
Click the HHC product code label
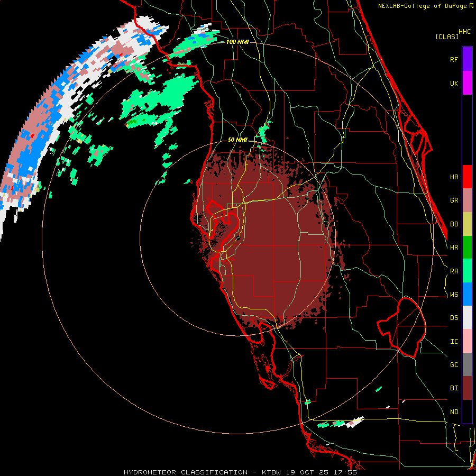click(x=464, y=32)
